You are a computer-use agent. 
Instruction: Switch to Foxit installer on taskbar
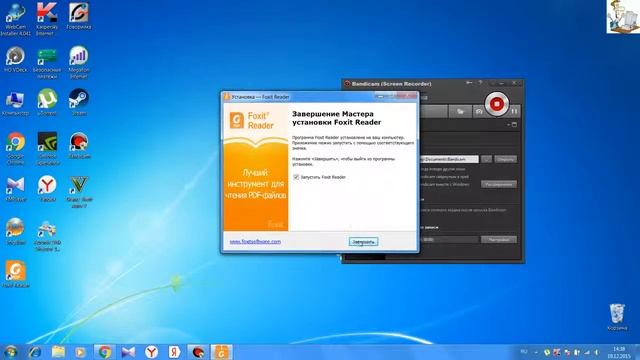(221, 352)
